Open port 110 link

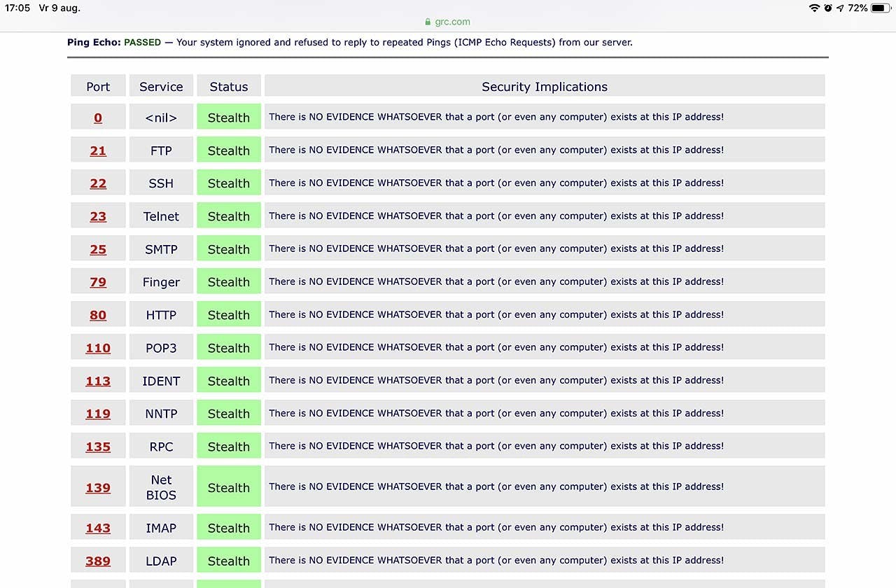click(98, 348)
